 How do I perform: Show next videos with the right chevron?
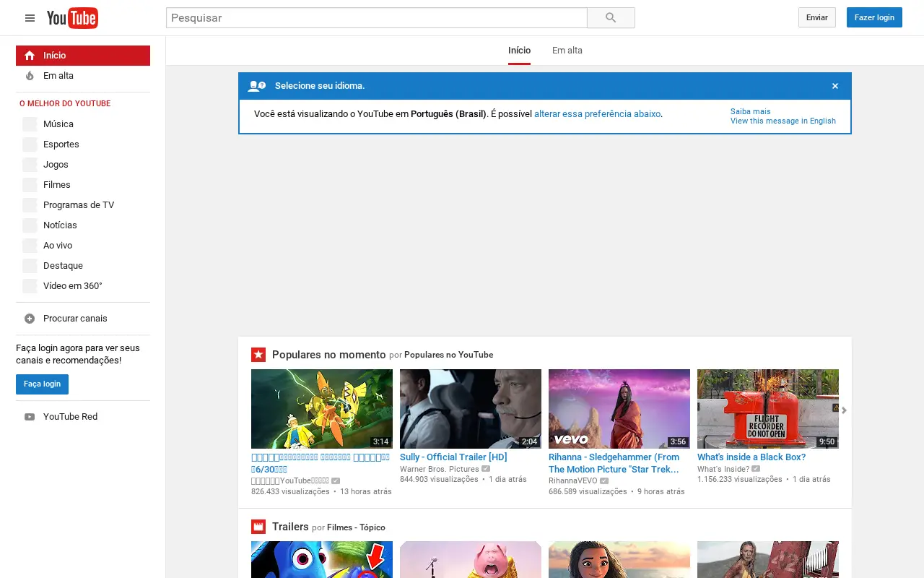coord(844,410)
